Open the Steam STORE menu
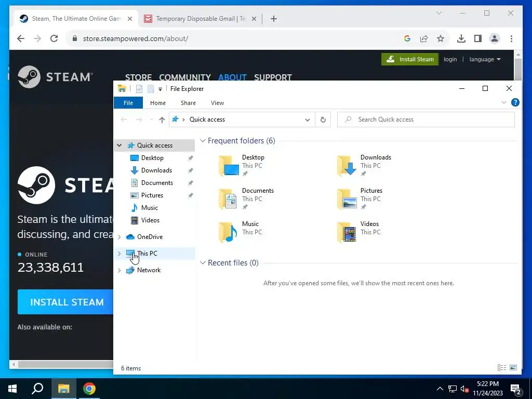The image size is (532, 399). (x=138, y=77)
